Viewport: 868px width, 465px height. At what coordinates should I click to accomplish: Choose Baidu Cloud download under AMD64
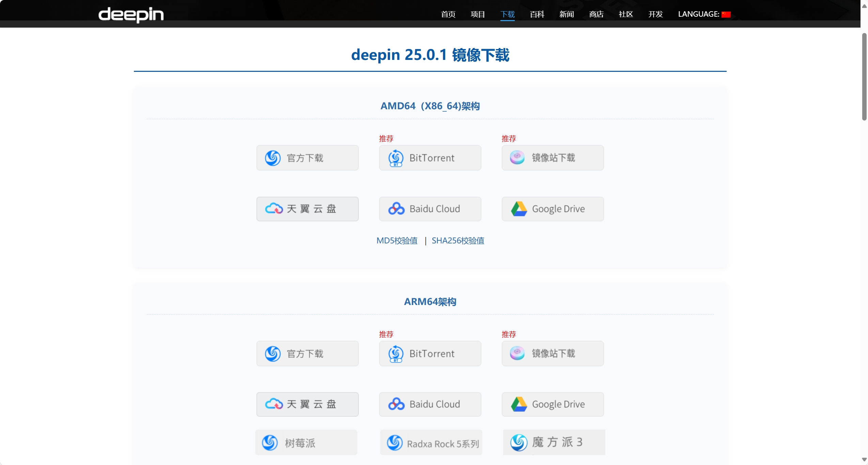(430, 209)
